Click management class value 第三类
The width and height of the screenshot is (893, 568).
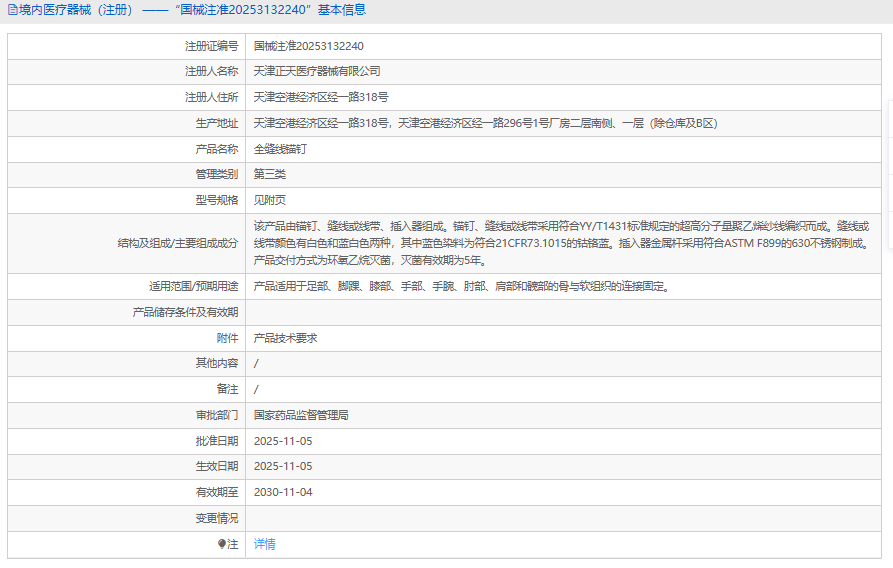(269, 174)
